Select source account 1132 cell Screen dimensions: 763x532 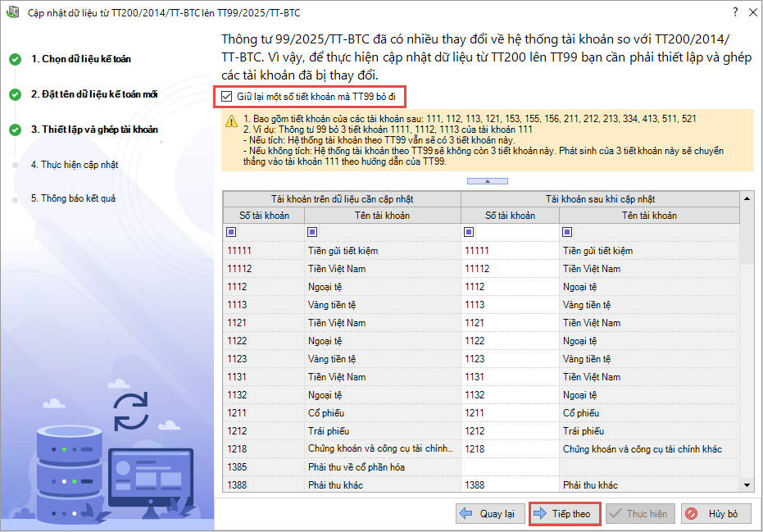pos(264,395)
